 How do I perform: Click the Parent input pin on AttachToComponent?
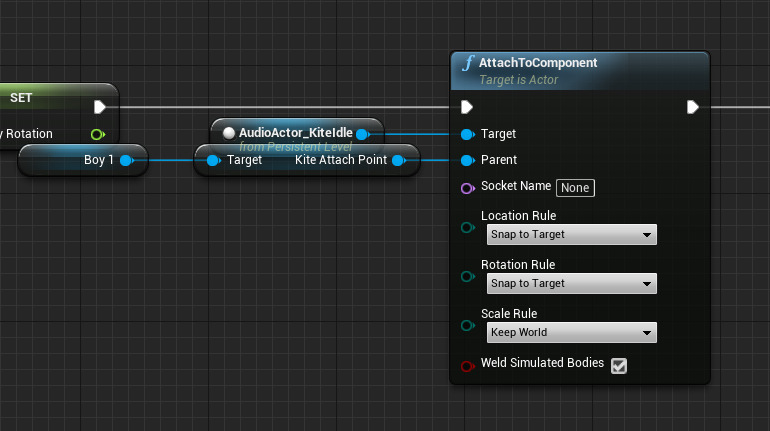click(x=467, y=160)
